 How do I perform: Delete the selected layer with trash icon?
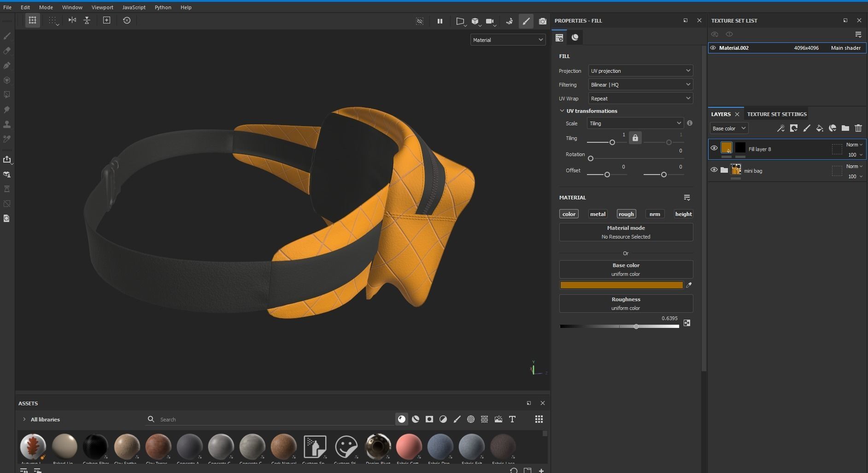click(858, 128)
